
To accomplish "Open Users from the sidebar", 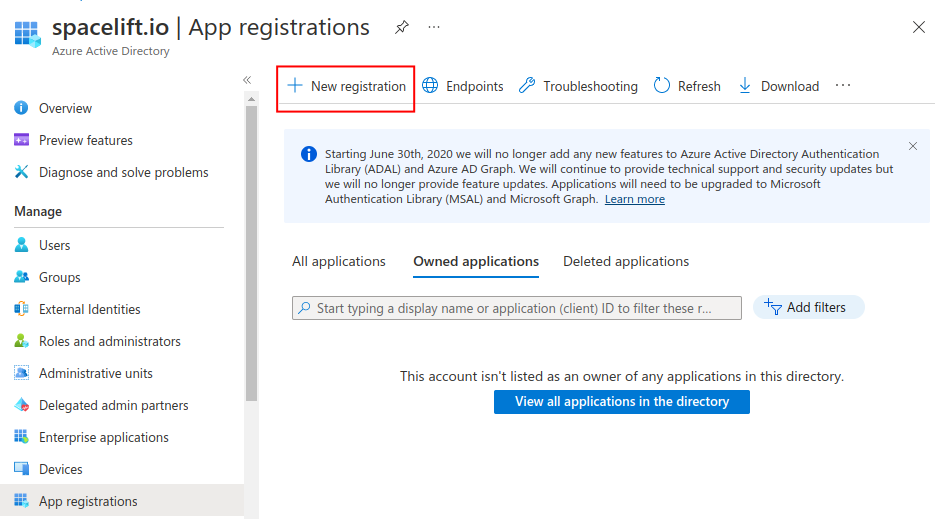I will coord(54,245).
